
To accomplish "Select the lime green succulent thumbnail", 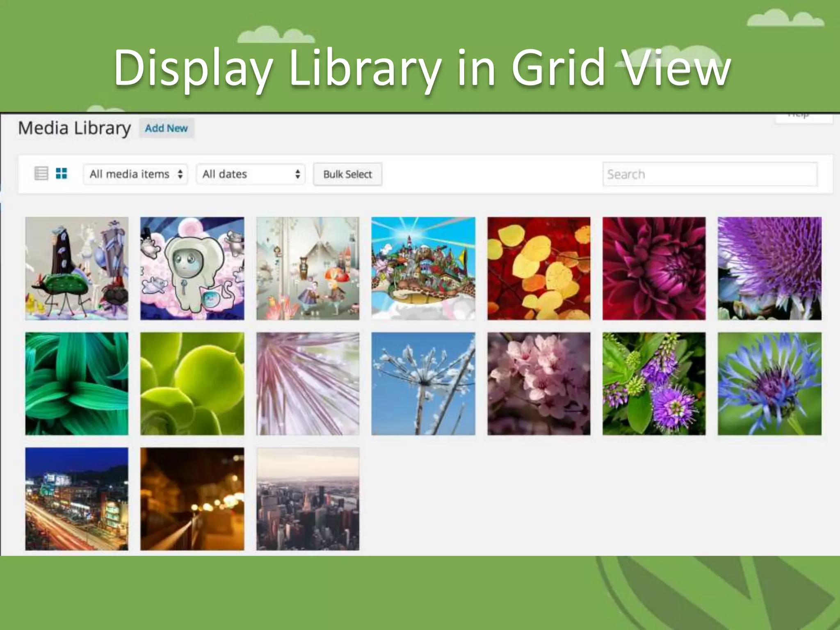I will tap(192, 384).
